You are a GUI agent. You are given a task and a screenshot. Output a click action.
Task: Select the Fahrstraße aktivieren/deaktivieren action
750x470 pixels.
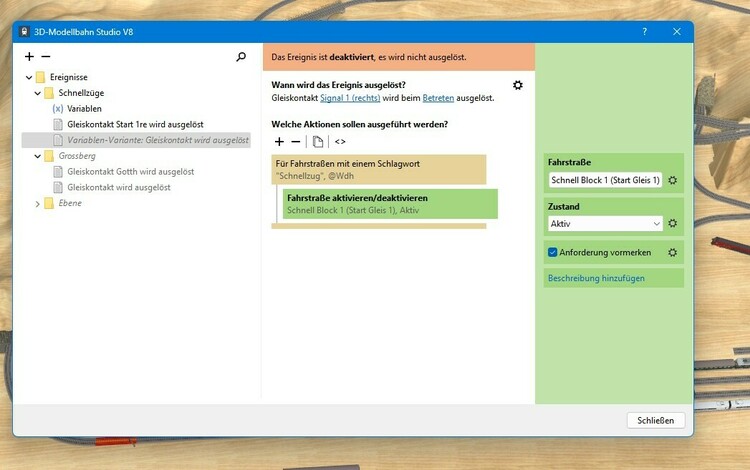[x=390, y=204]
